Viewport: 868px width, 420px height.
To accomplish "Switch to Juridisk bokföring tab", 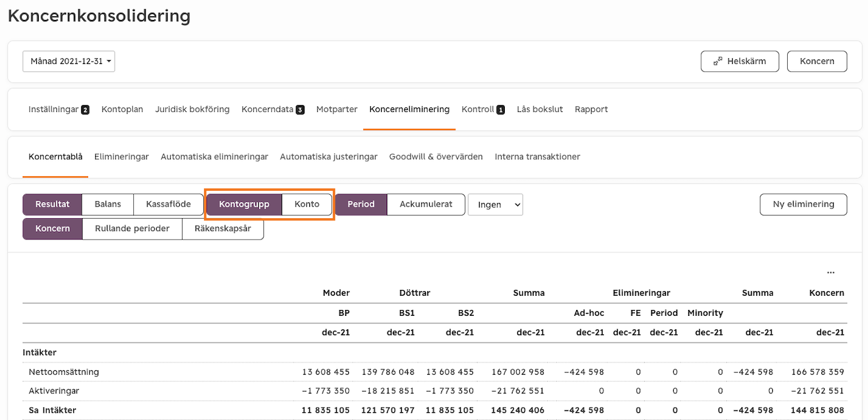I will (x=192, y=109).
